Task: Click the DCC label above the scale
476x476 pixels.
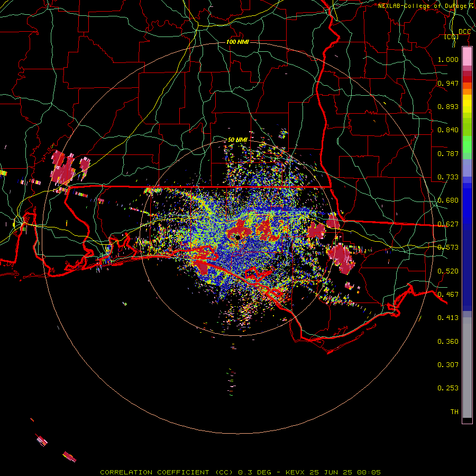Action: 464,31
